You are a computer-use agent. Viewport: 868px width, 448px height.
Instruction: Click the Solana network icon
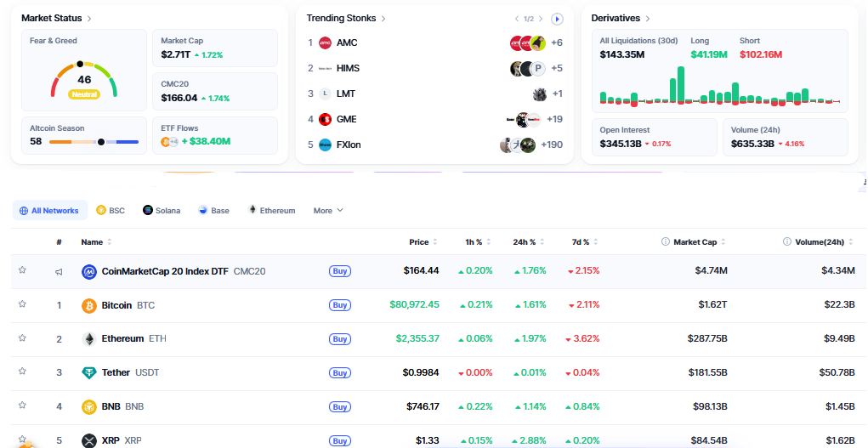click(147, 210)
